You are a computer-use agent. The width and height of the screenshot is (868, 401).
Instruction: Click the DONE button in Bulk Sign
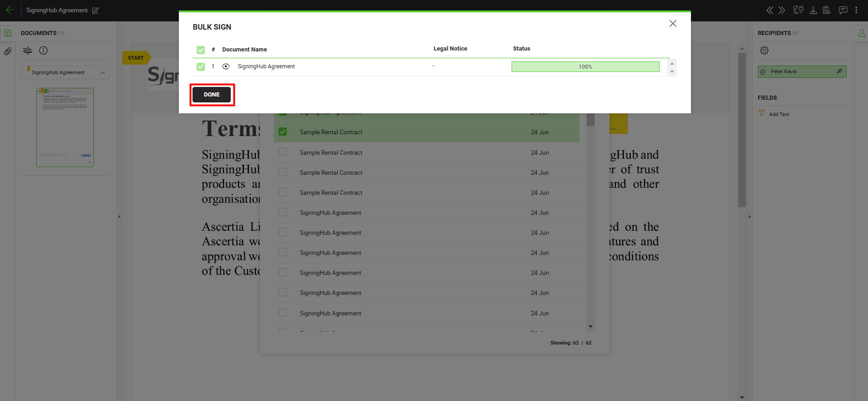click(212, 95)
